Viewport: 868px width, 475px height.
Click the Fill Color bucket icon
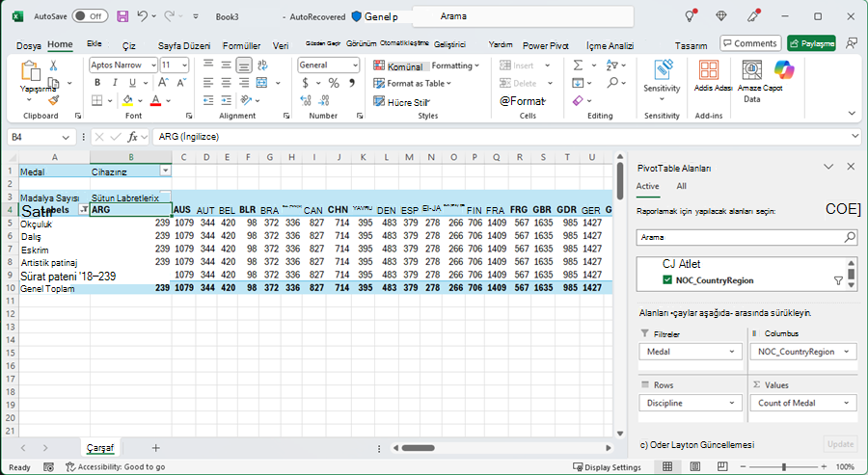tap(128, 100)
